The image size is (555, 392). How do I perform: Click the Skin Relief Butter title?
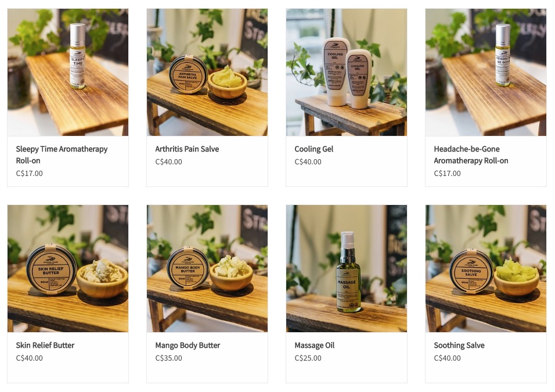(45, 346)
